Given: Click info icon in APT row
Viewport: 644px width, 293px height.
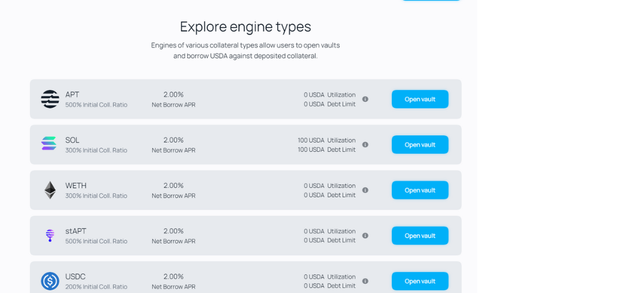Looking at the screenshot, I should pos(365,99).
